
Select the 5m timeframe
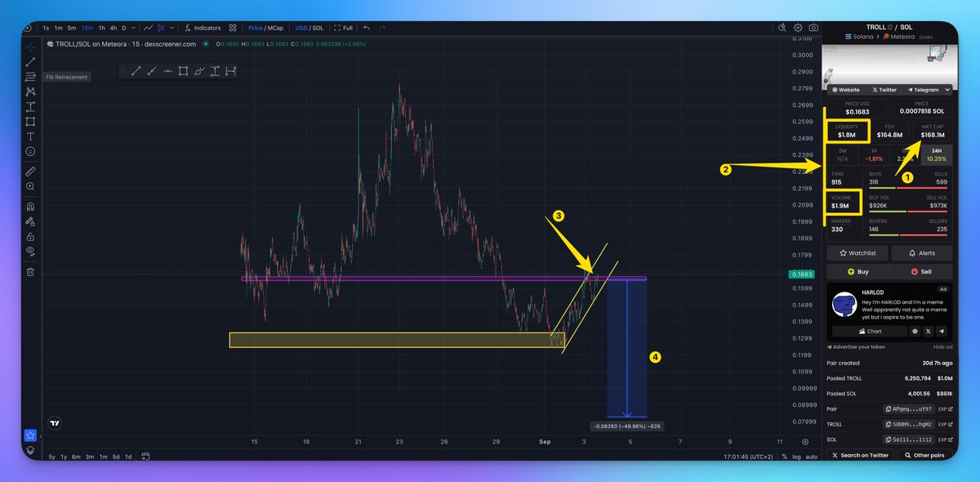coord(71,28)
